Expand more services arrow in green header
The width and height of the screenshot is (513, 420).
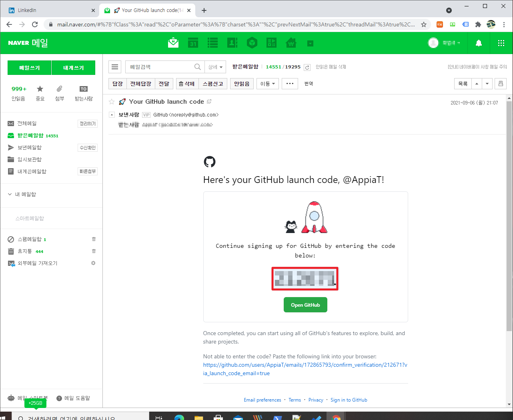[310, 43]
